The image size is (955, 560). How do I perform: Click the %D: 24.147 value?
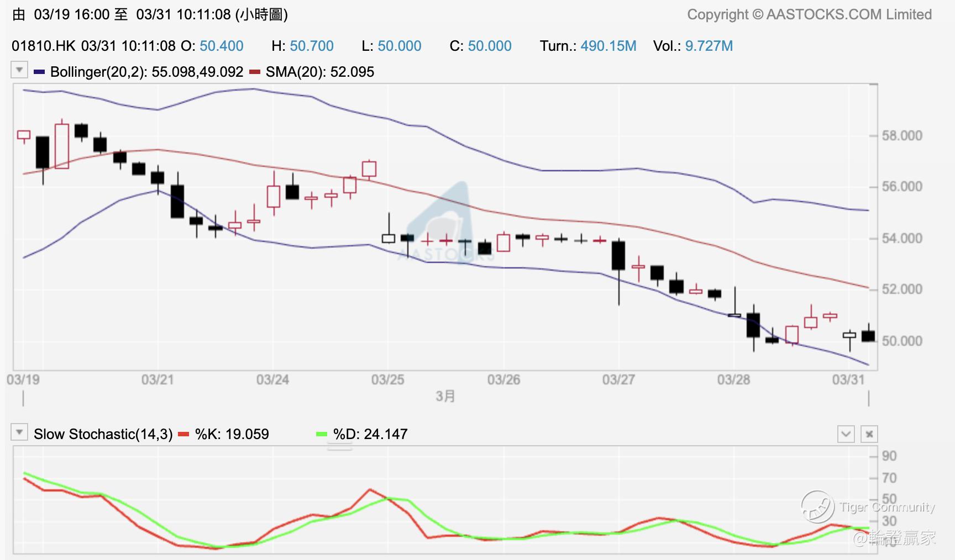click(370, 434)
